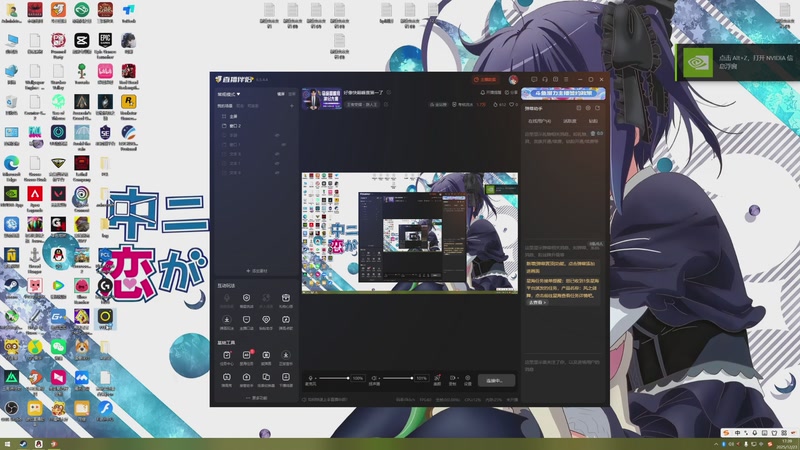Select the 我的场景 scene tab
This screenshot has width=800, height=450.
225,106
